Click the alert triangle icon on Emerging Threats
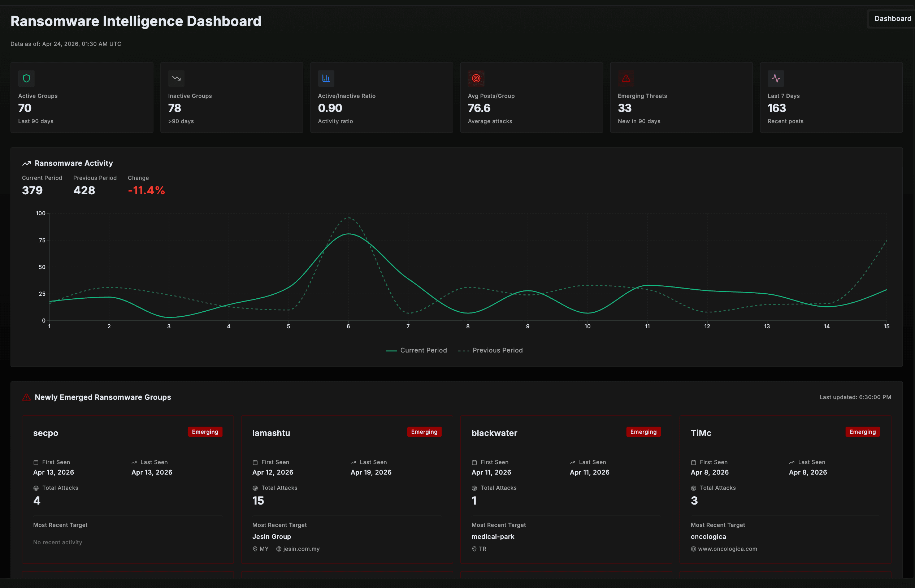This screenshot has width=915, height=588. click(626, 78)
